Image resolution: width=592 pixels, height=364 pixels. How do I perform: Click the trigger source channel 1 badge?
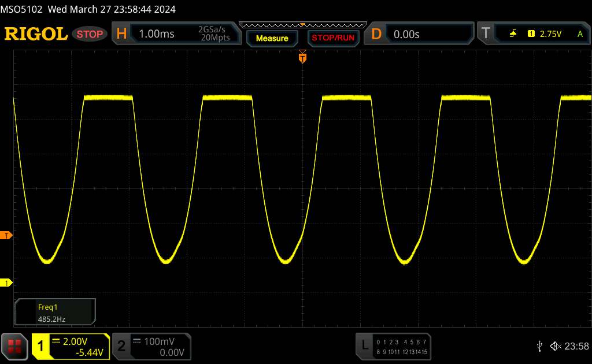click(531, 34)
